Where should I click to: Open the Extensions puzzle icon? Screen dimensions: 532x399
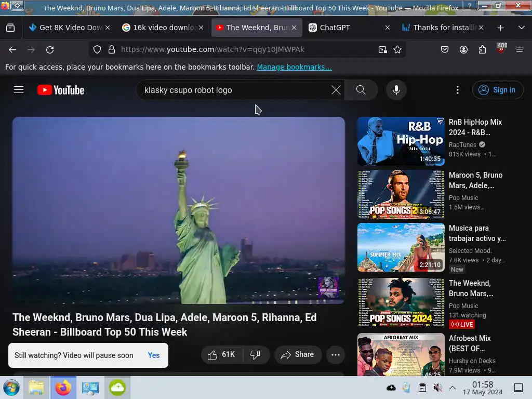coord(482,50)
